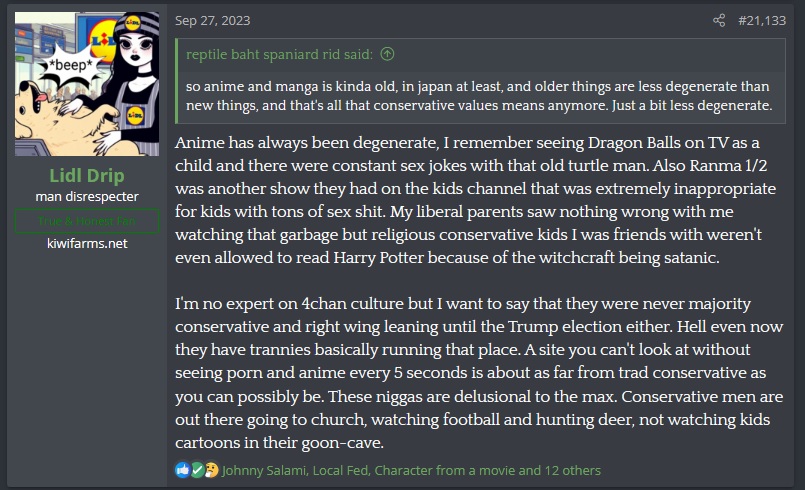Click the green checkmark reaction icon
Screen dimensions: 805x490
[x=197, y=469]
